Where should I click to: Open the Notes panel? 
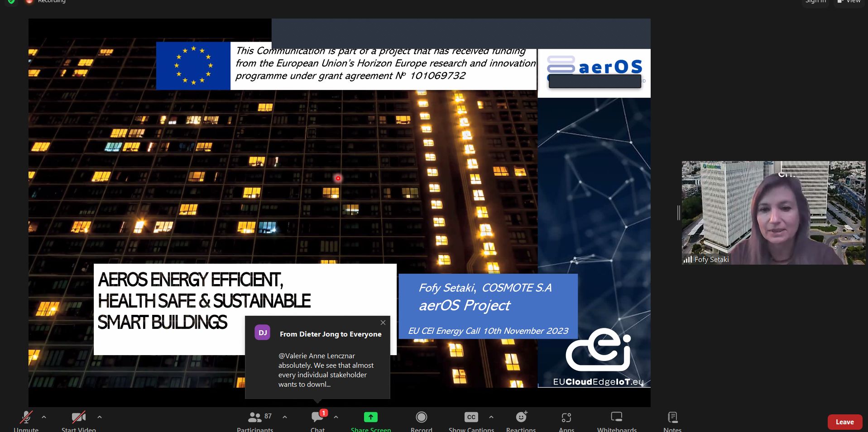pos(672,418)
